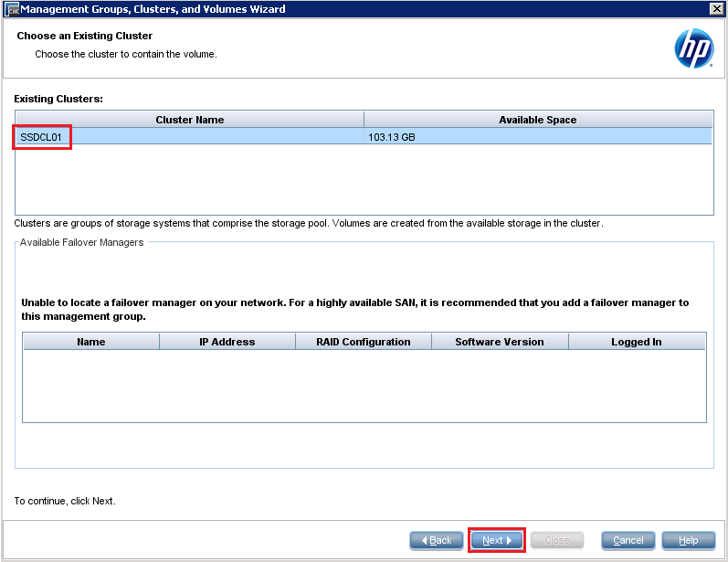Click the wizard title bar text
The image size is (728, 562).
pos(153,9)
